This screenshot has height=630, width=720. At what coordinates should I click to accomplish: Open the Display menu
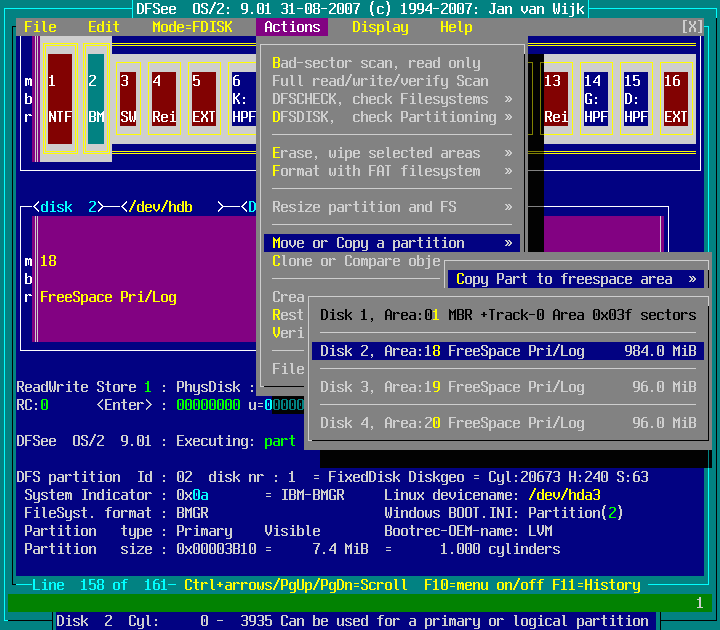[380, 27]
